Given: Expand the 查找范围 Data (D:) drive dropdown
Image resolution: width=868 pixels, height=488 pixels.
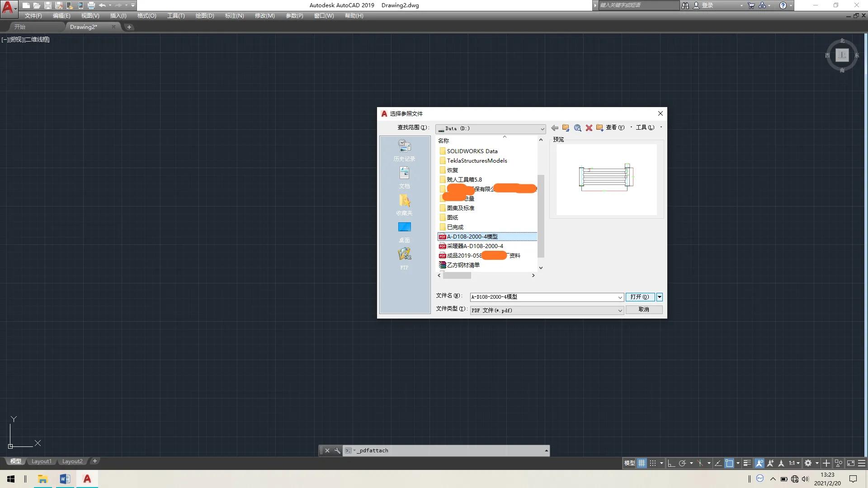Looking at the screenshot, I should click(x=542, y=129).
